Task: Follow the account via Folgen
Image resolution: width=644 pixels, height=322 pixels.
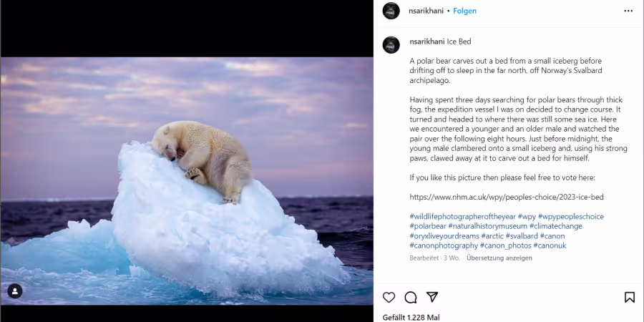Action: pyautogui.click(x=465, y=11)
